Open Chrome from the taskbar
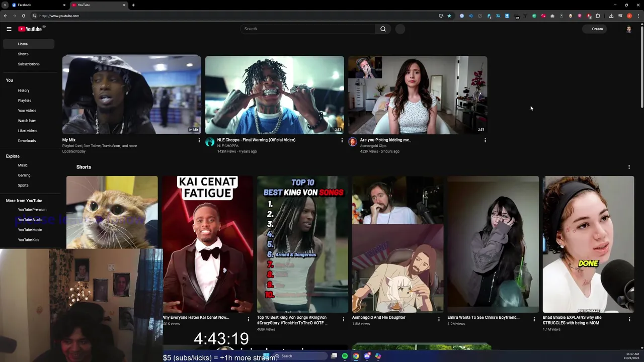Image resolution: width=644 pixels, height=362 pixels. [x=356, y=356]
